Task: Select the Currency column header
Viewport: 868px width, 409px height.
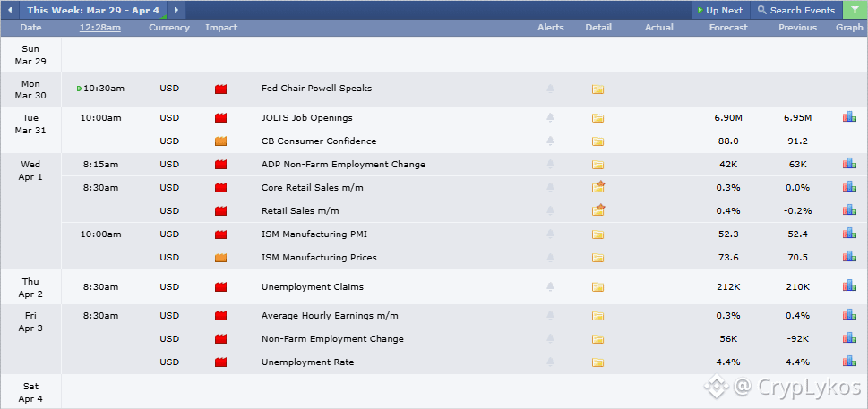Action: pos(169,28)
